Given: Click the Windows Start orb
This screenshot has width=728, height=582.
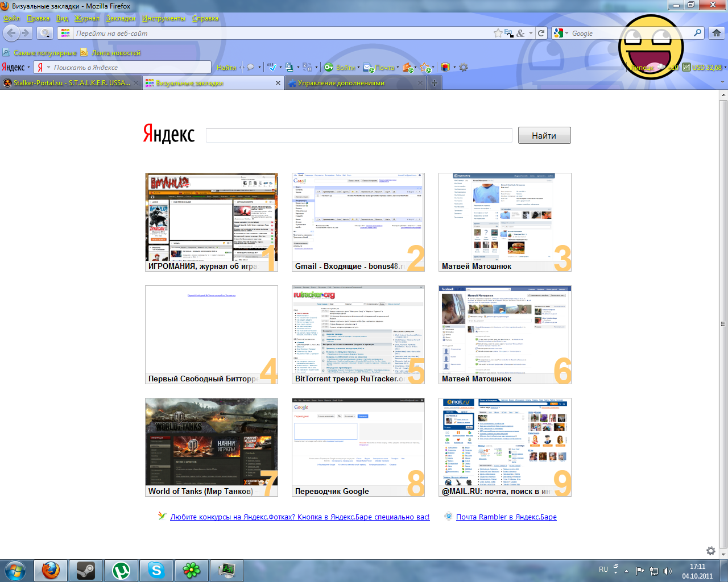Looking at the screenshot, I should (15, 570).
